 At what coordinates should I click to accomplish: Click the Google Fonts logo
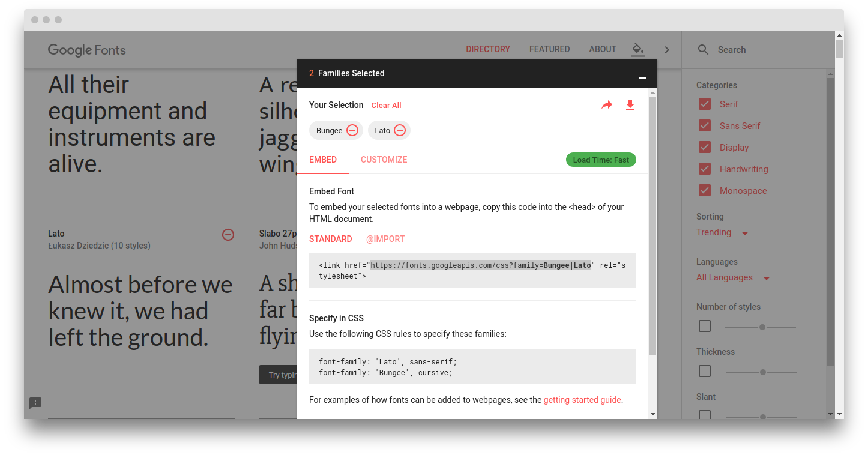(87, 50)
